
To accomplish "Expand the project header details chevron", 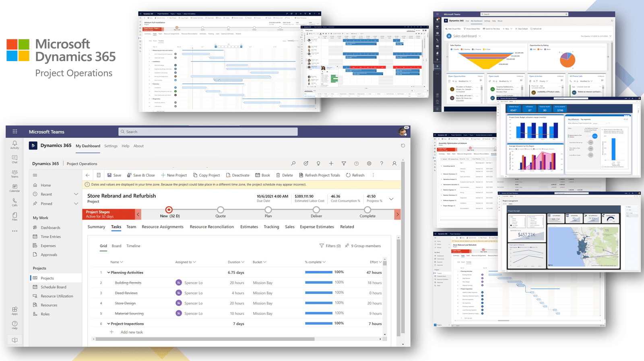I will pos(391,199).
